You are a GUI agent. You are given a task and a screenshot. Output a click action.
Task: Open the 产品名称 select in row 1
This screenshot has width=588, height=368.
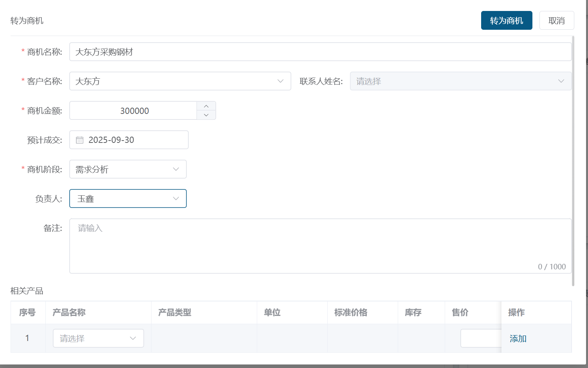tap(98, 338)
